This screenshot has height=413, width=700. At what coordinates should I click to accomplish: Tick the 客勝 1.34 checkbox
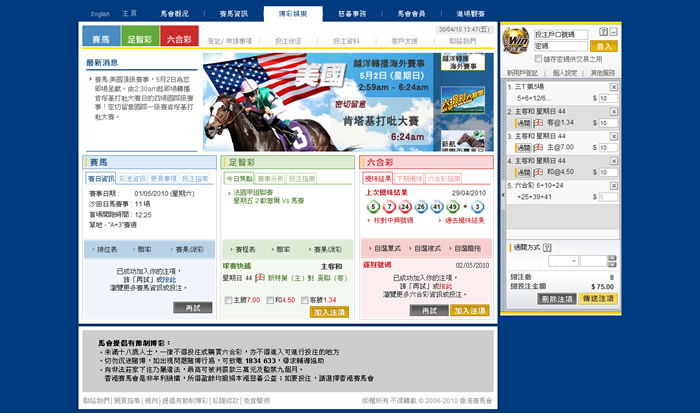click(x=304, y=300)
